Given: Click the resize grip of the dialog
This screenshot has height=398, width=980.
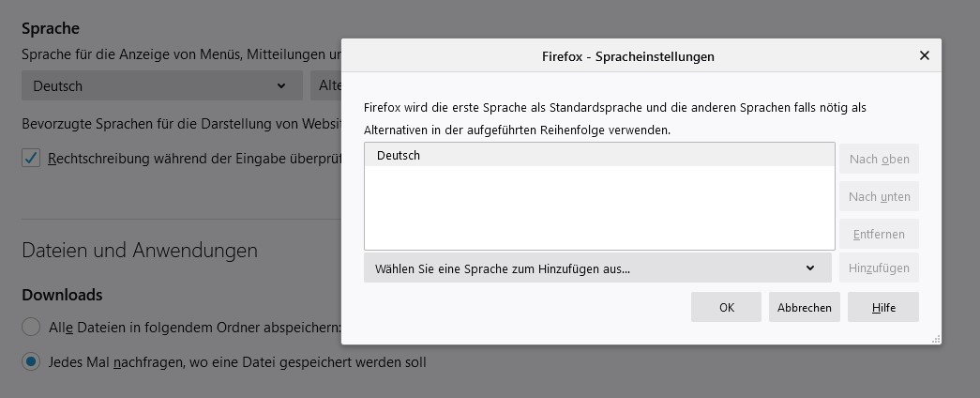Looking at the screenshot, I should pyautogui.click(x=935, y=338).
